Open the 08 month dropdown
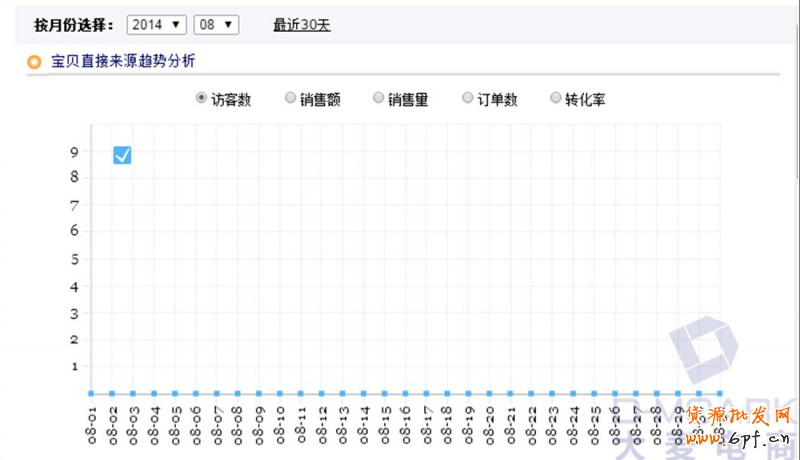Image resolution: width=800 pixels, height=460 pixels. tap(217, 24)
